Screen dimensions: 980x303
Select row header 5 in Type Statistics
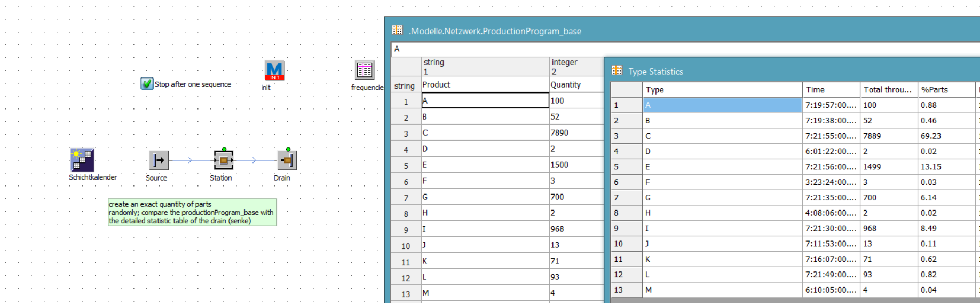[626, 167]
